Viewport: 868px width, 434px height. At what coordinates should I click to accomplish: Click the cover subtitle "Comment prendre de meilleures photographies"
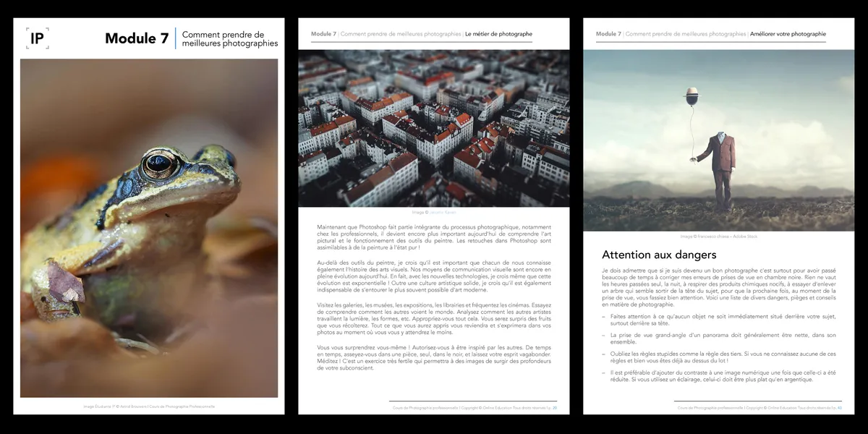[x=230, y=39]
